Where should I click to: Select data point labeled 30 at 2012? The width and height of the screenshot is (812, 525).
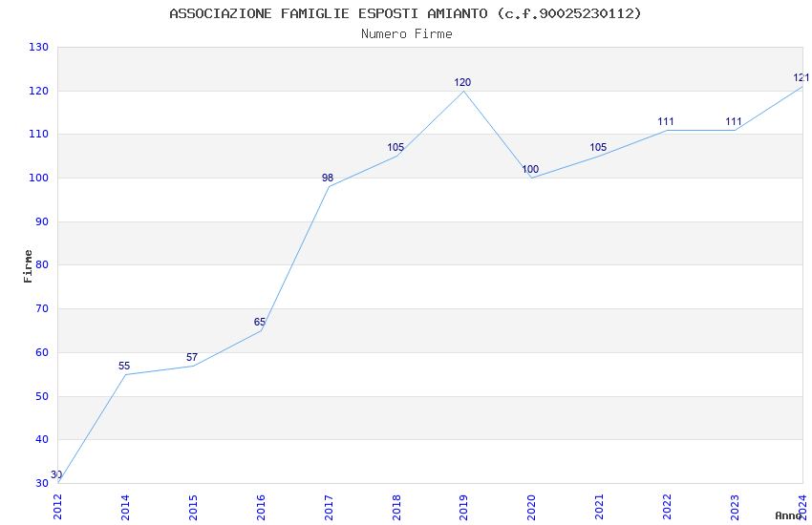(x=56, y=474)
